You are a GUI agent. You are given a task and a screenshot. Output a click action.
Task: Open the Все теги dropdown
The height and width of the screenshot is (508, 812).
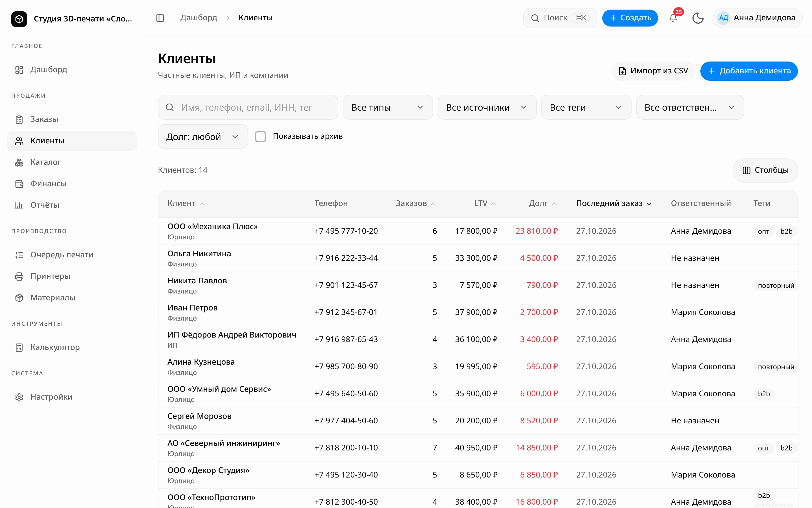tap(586, 107)
